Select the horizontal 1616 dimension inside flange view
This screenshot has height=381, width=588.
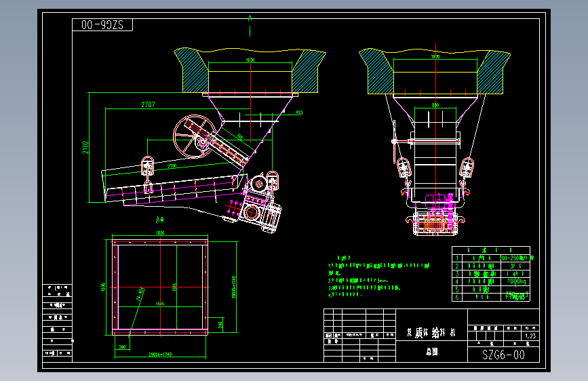click(160, 304)
